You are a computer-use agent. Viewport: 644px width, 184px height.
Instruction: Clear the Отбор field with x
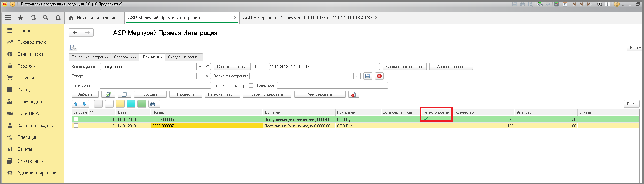207,76
